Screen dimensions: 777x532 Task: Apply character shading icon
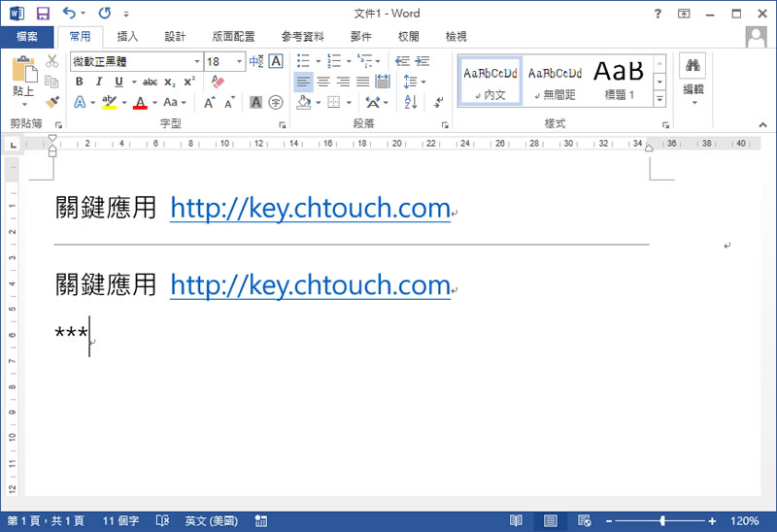(x=255, y=102)
